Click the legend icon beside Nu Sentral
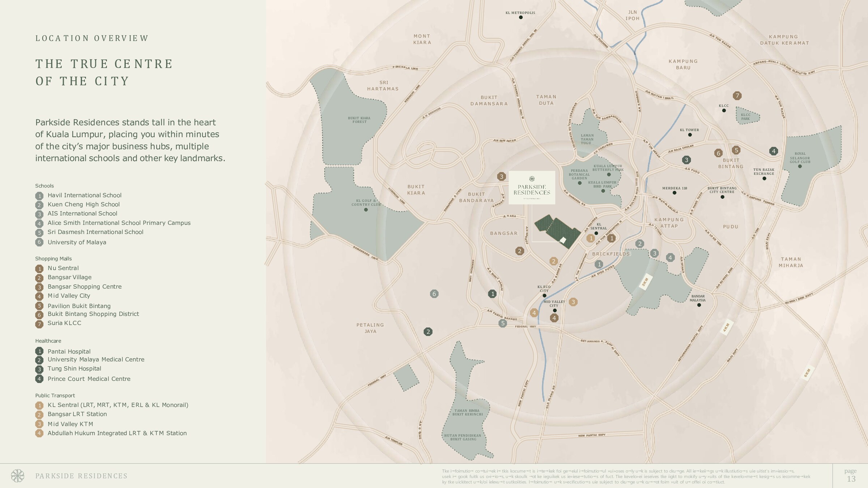This screenshot has width=868, height=488. [x=39, y=269]
